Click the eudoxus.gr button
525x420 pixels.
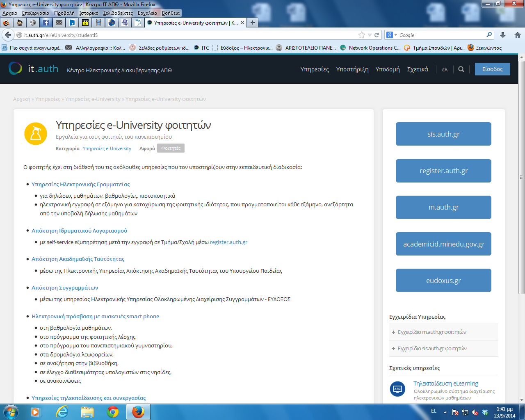[x=443, y=281]
